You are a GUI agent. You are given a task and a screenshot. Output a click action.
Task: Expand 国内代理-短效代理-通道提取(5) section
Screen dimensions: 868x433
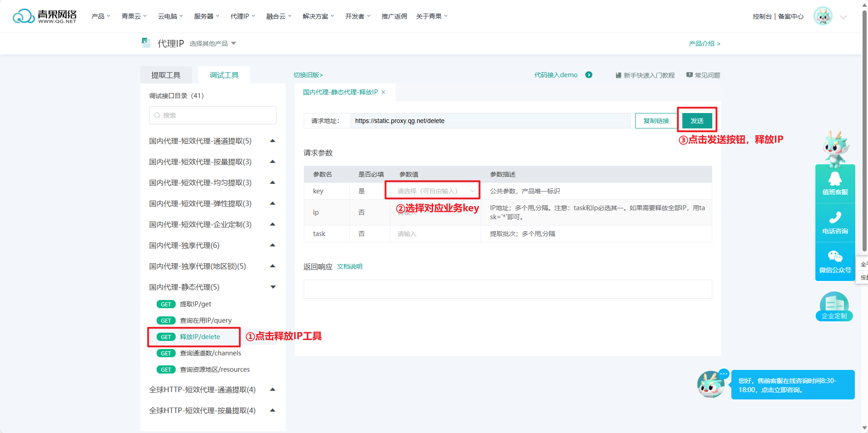(x=273, y=141)
